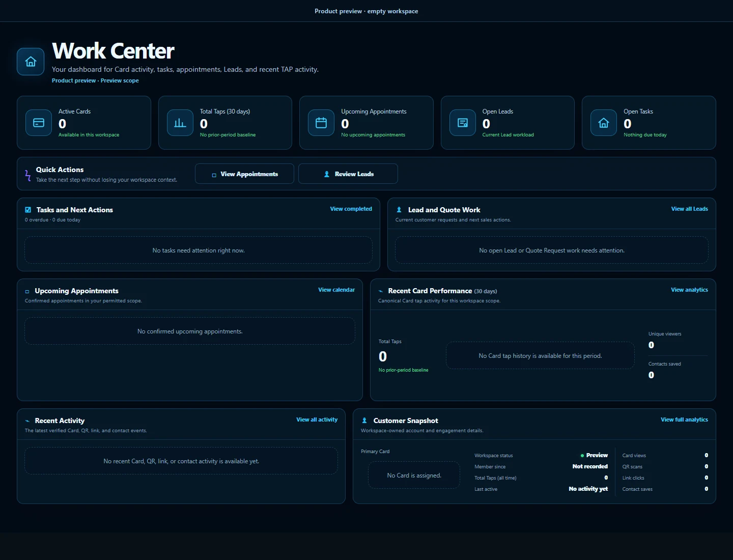Click the Open Leads stat icon
This screenshot has width=733, height=560.
coord(463,123)
